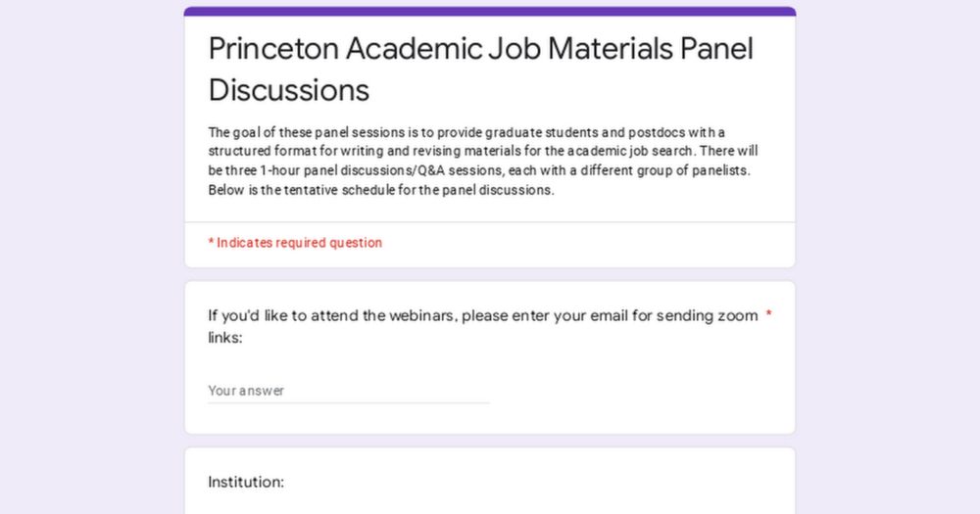The width and height of the screenshot is (980, 514).
Task: Click the word 'links:' in email question
Action: click(x=225, y=337)
